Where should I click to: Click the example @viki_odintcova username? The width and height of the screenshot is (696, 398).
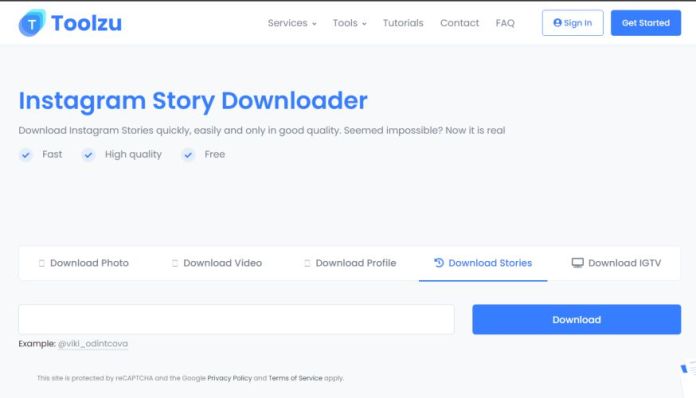click(93, 344)
